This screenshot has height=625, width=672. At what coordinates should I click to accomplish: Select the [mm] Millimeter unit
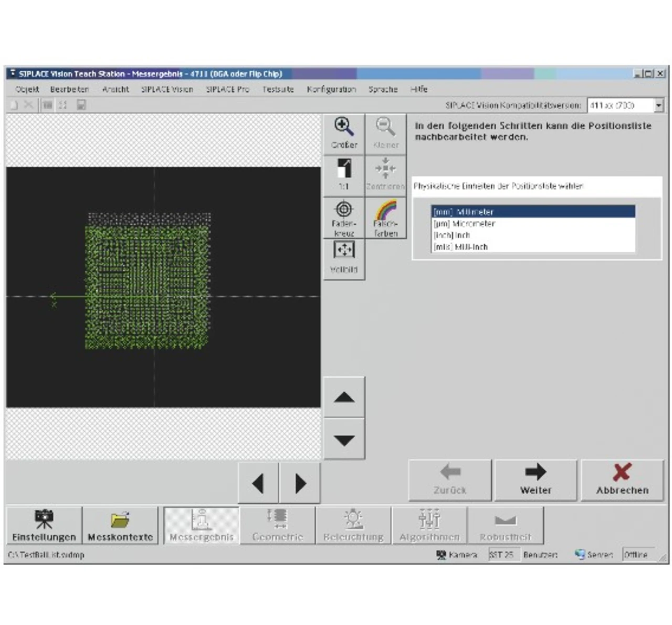tap(533, 212)
